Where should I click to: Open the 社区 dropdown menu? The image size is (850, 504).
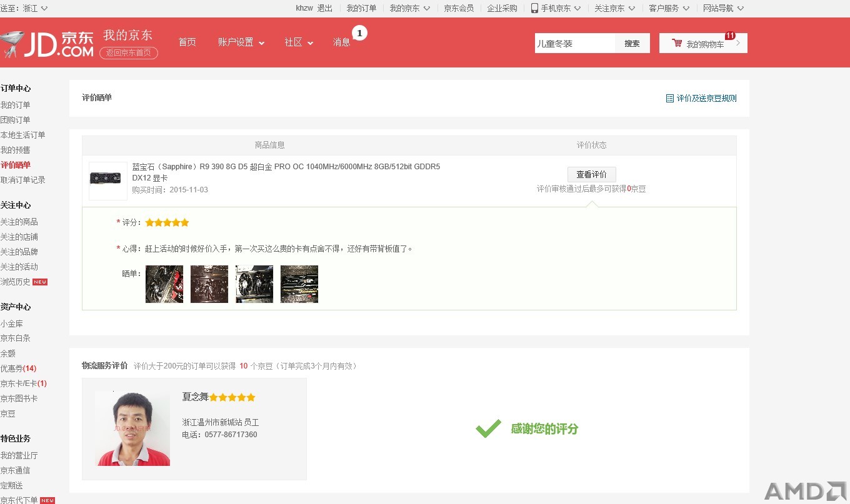(299, 42)
